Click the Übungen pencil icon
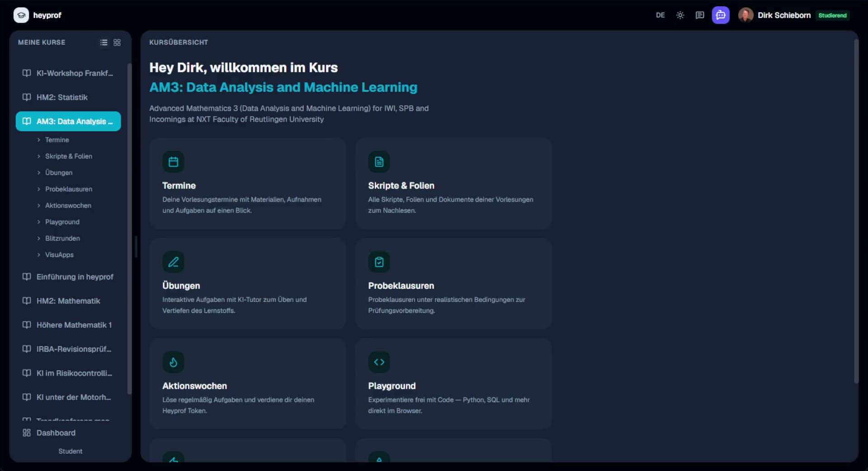Image resolution: width=868 pixels, height=471 pixels. click(x=173, y=262)
